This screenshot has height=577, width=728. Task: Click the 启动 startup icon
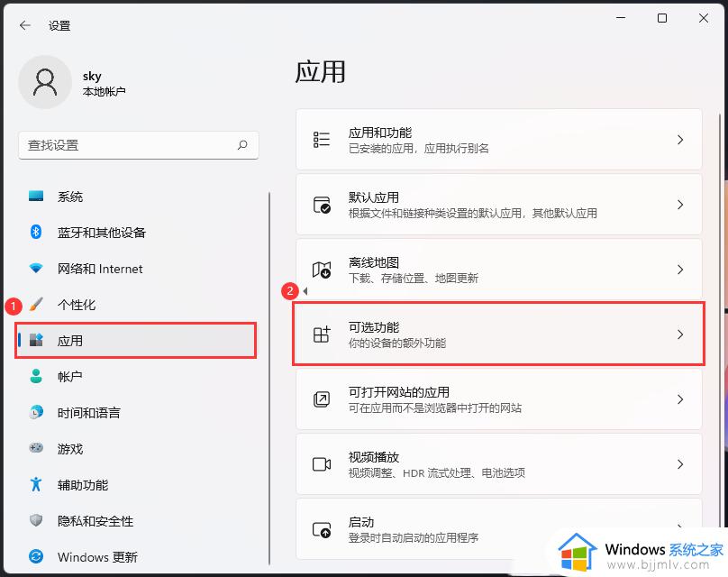(322, 529)
